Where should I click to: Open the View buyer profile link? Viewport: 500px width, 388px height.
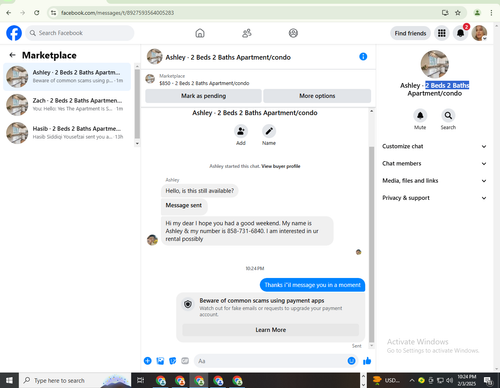pos(281,166)
